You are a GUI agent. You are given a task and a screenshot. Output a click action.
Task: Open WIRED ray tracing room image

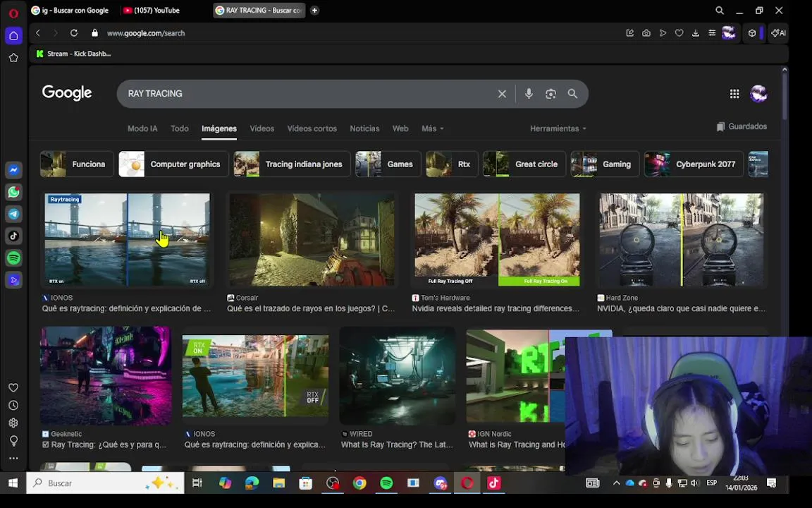398,376
